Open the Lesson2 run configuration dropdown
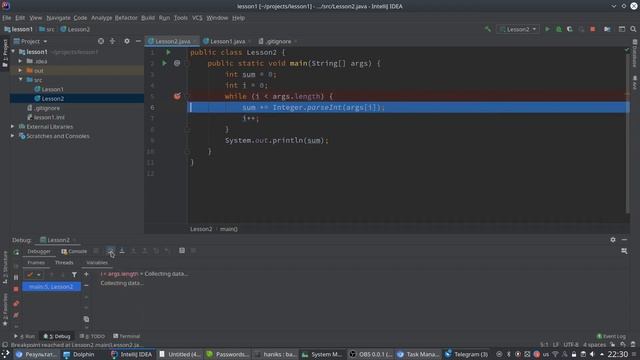 coord(518,29)
